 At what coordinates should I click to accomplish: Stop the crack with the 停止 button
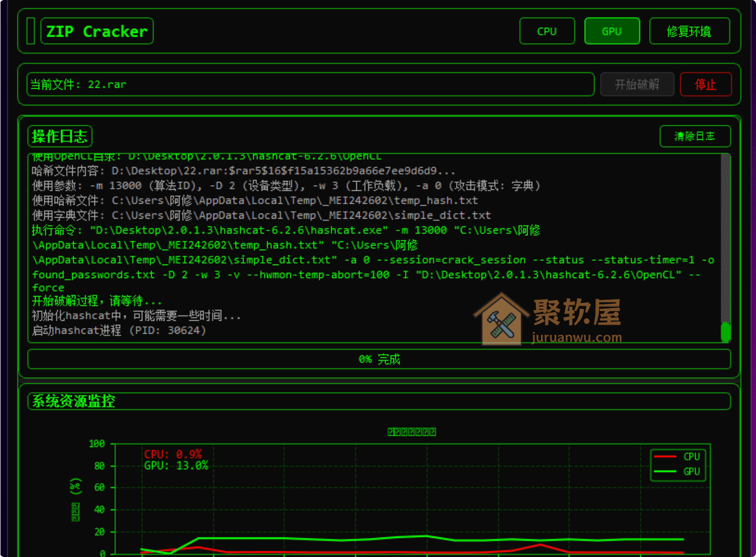706,84
